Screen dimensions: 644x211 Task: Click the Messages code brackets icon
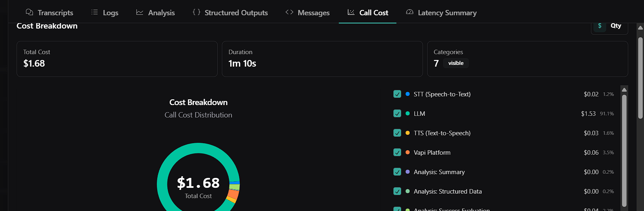point(289,12)
